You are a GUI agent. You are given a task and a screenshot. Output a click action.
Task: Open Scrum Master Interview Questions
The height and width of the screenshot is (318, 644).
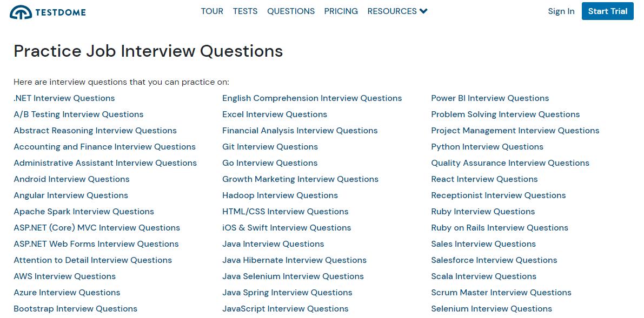pyautogui.click(x=501, y=293)
